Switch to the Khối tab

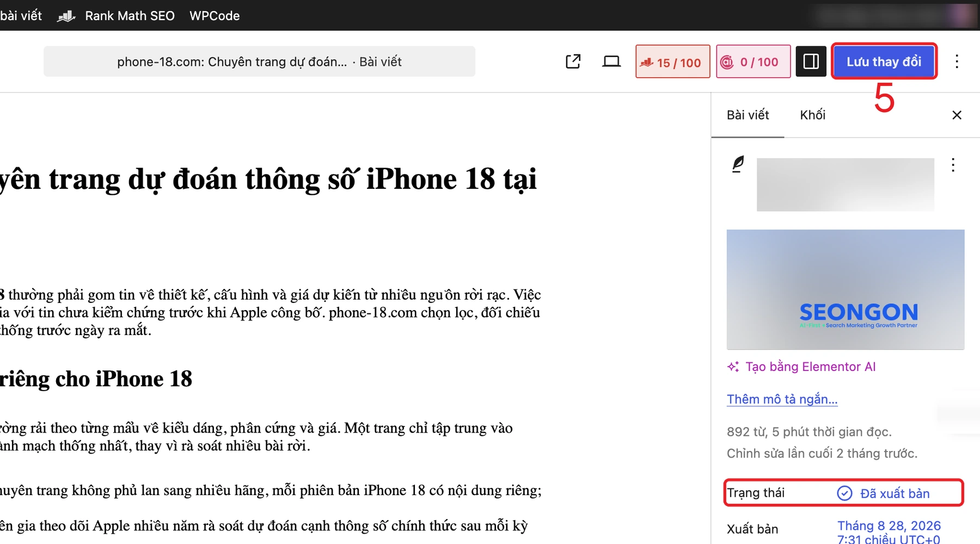(812, 115)
